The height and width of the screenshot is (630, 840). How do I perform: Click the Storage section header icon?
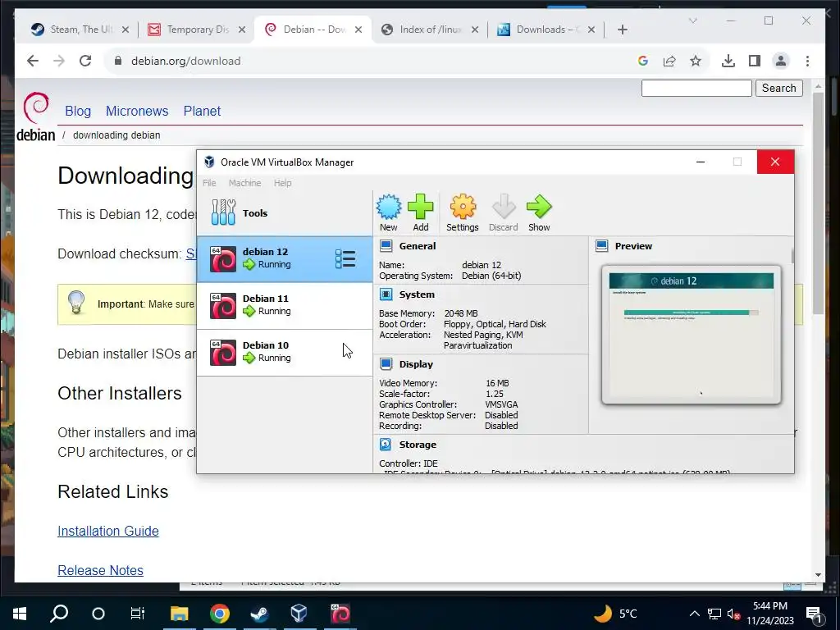pos(386,444)
